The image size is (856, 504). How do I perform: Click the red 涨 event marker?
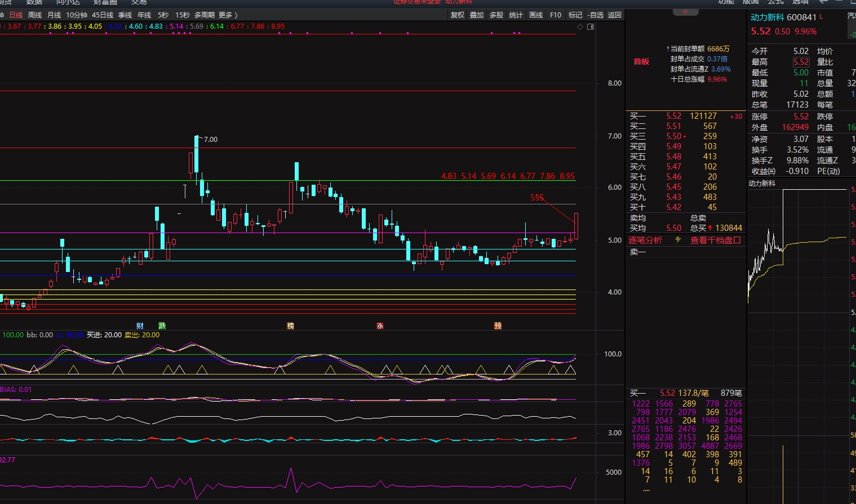[380, 325]
